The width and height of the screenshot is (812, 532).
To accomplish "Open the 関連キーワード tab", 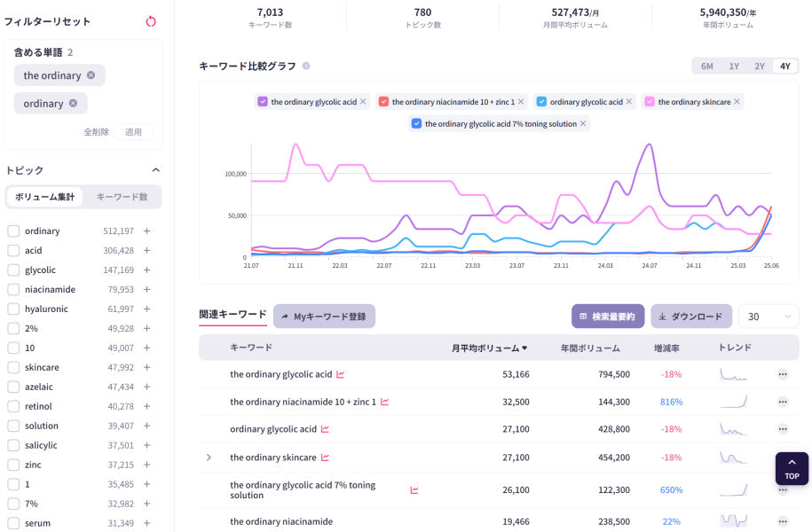I will pos(233,314).
